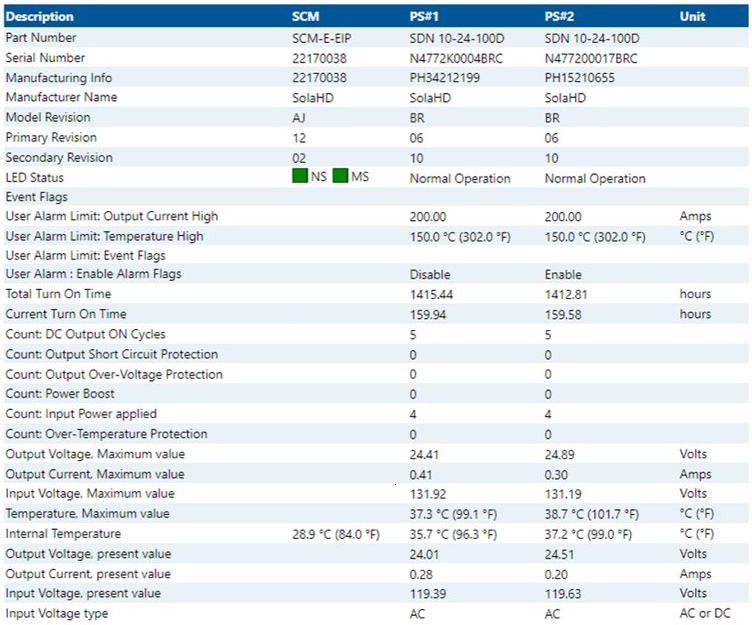752x625 pixels.
Task: Click PS#1 maximum input voltage 131.92
Action: (428, 494)
